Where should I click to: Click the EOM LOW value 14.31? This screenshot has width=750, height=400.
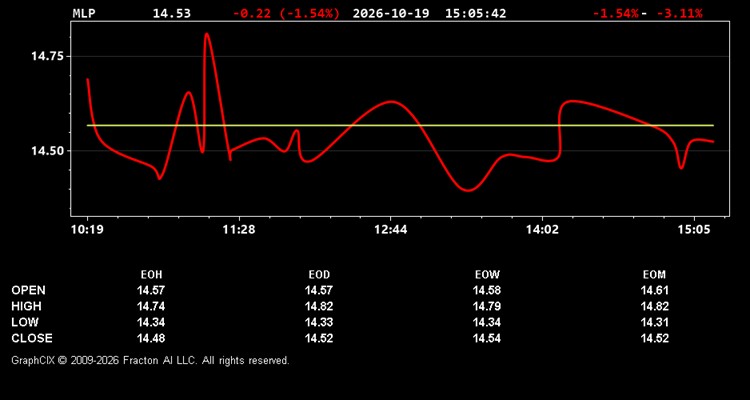click(x=654, y=322)
